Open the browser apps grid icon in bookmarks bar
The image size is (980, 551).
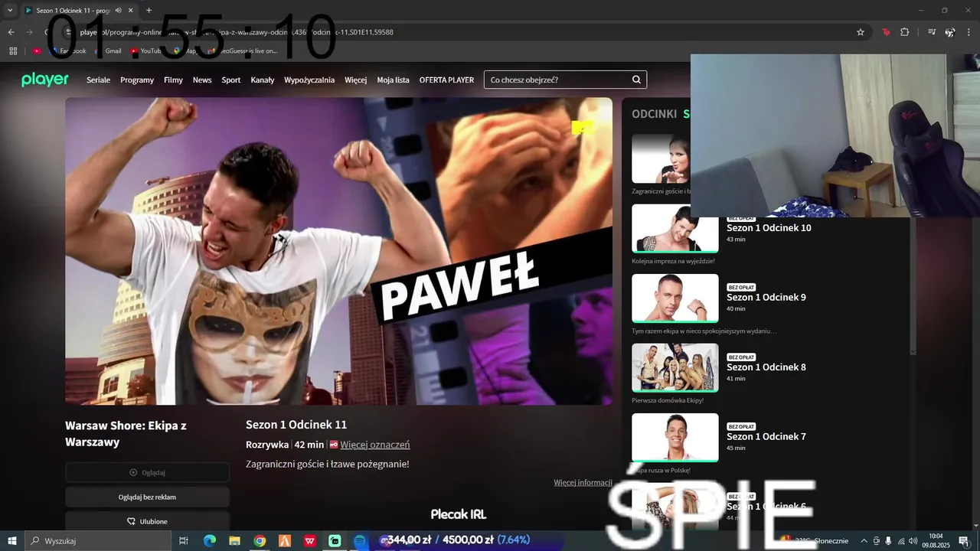click(x=13, y=51)
